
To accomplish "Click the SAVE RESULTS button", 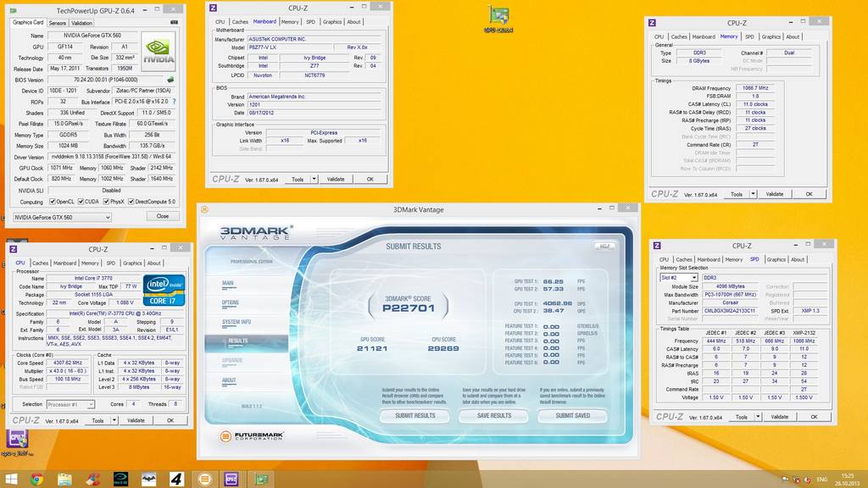I will pyautogui.click(x=494, y=415).
